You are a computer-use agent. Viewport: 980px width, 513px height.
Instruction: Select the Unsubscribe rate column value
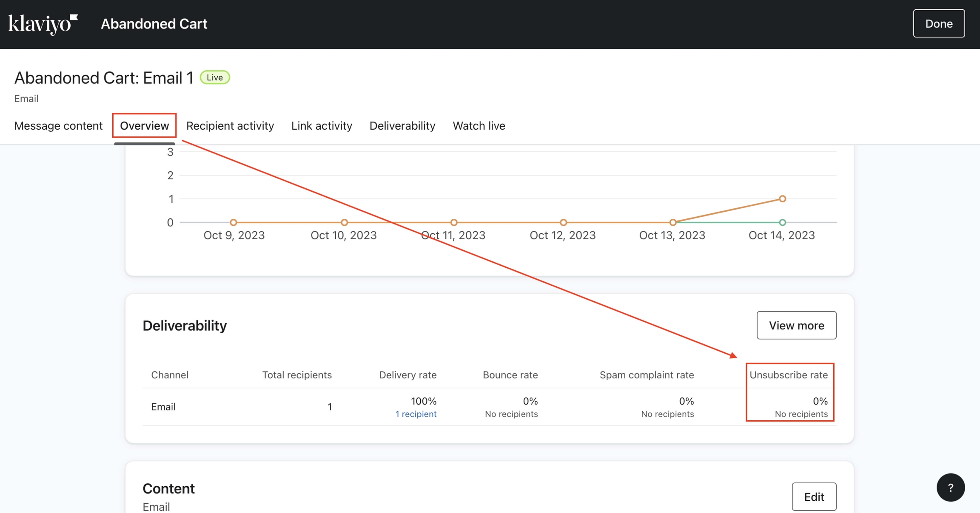820,401
